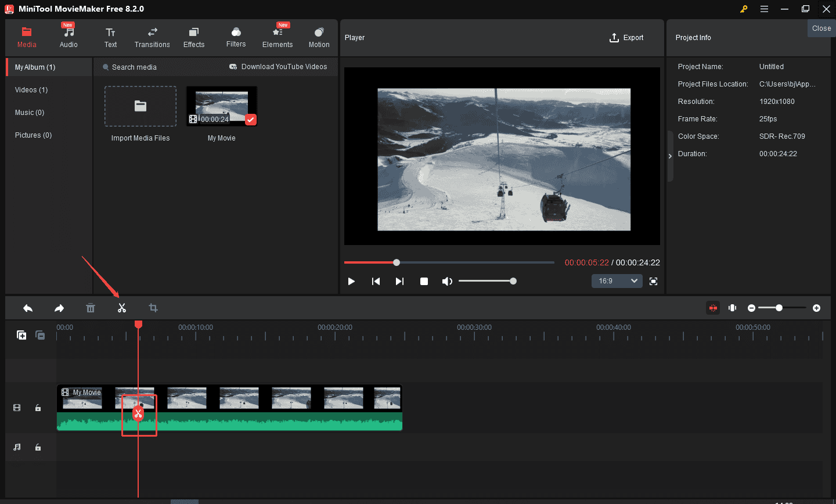Click Project Files Location path

pyautogui.click(x=787, y=84)
